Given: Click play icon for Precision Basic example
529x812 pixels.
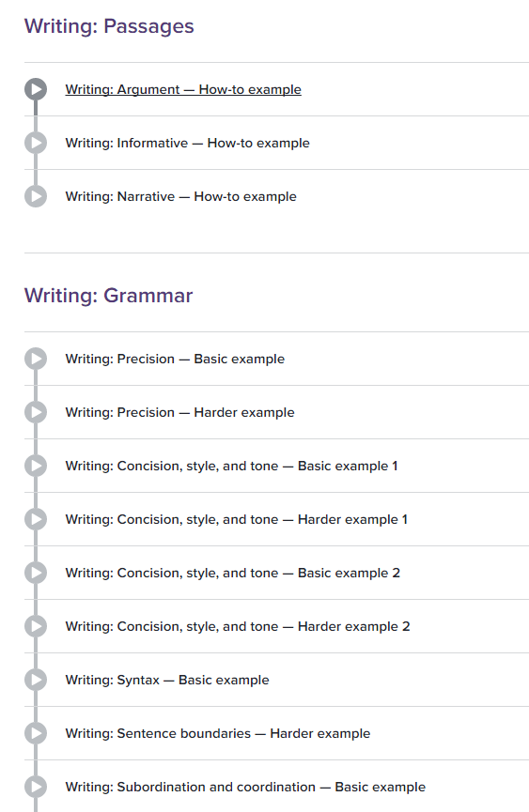Looking at the screenshot, I should 36,359.
